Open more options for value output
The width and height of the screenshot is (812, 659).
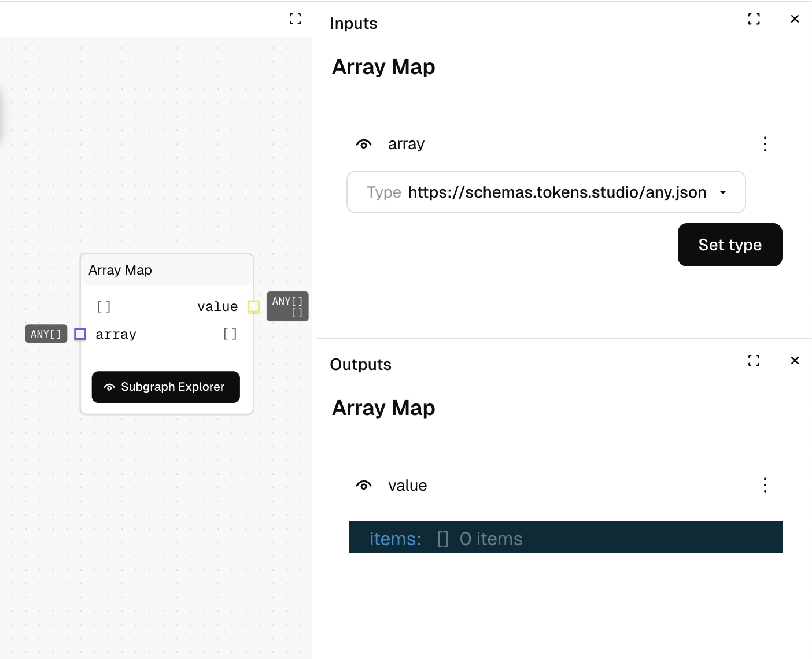pyautogui.click(x=765, y=485)
